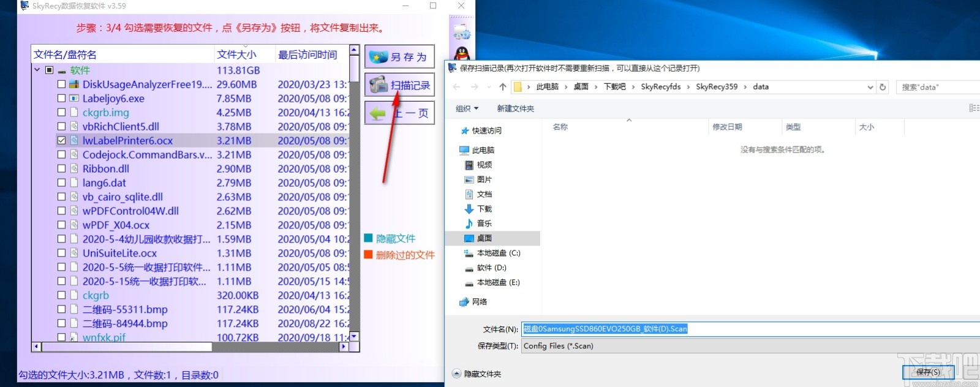980x387 pixels.
Task: Click SkyRecyfds in the address breadcrumb
Action: coord(660,87)
